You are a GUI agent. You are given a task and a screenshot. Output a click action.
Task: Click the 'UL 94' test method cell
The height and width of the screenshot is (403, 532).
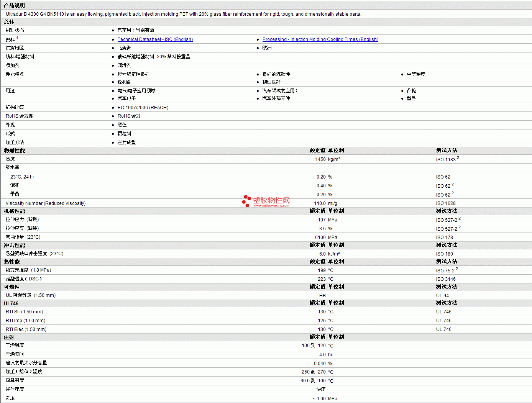tap(442, 296)
